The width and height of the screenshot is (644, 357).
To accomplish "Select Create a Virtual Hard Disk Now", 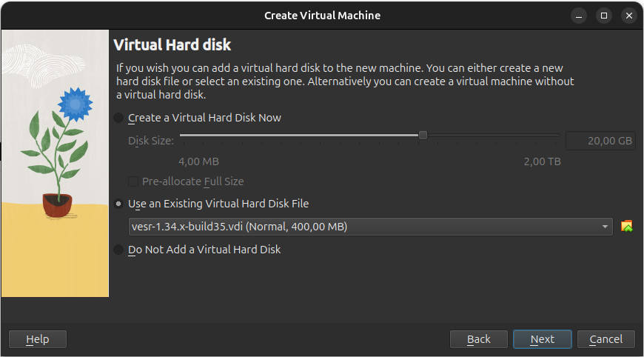I will [x=119, y=118].
